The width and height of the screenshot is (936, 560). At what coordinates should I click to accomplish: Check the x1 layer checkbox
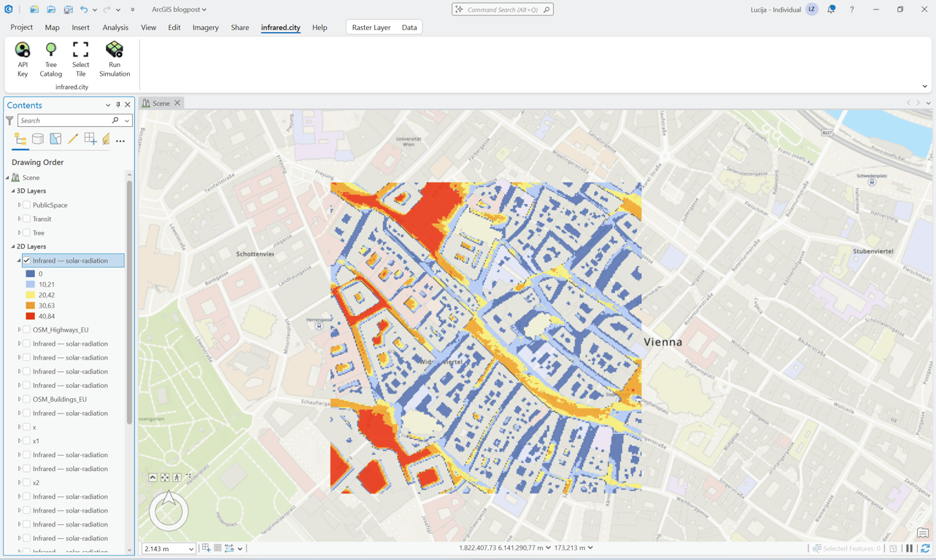[x=27, y=440]
